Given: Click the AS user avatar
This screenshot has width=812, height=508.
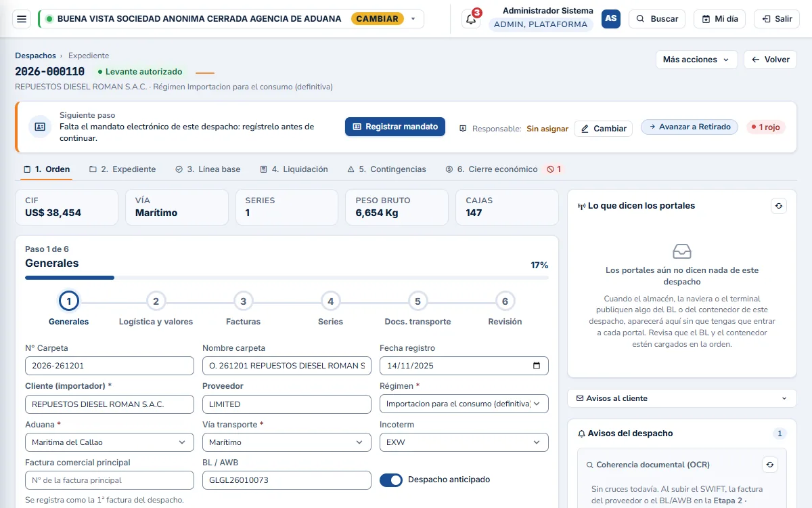Looking at the screenshot, I should point(611,19).
